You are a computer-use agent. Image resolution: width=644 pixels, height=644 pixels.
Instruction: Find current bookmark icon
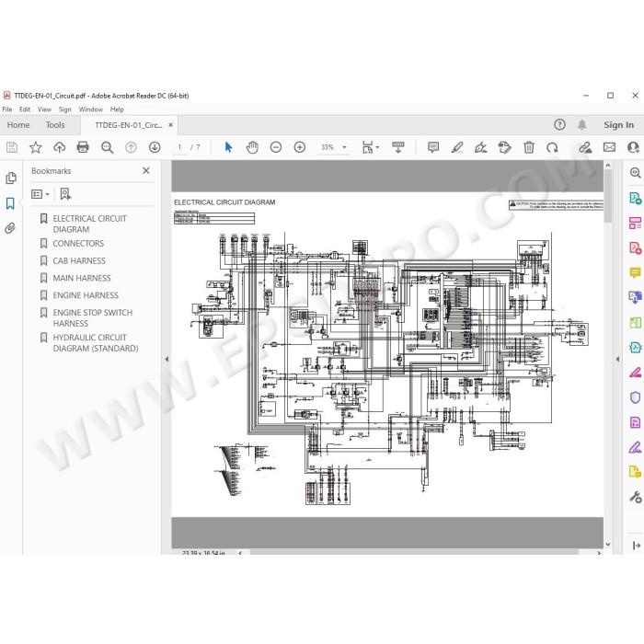pyautogui.click(x=65, y=194)
